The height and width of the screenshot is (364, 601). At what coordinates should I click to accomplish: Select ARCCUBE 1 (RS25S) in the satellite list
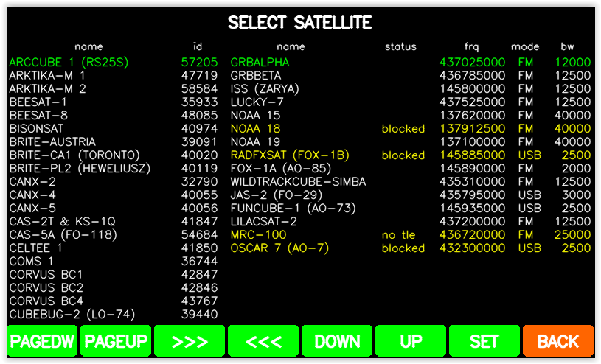tap(114, 62)
